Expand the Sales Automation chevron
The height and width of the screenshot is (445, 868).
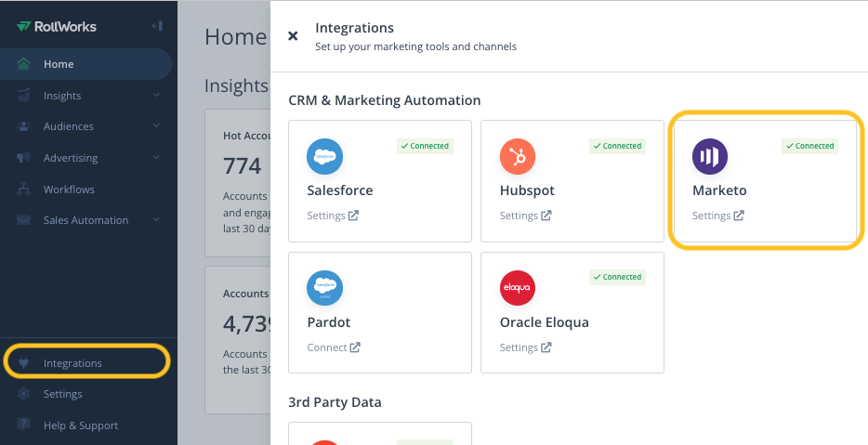click(x=156, y=220)
